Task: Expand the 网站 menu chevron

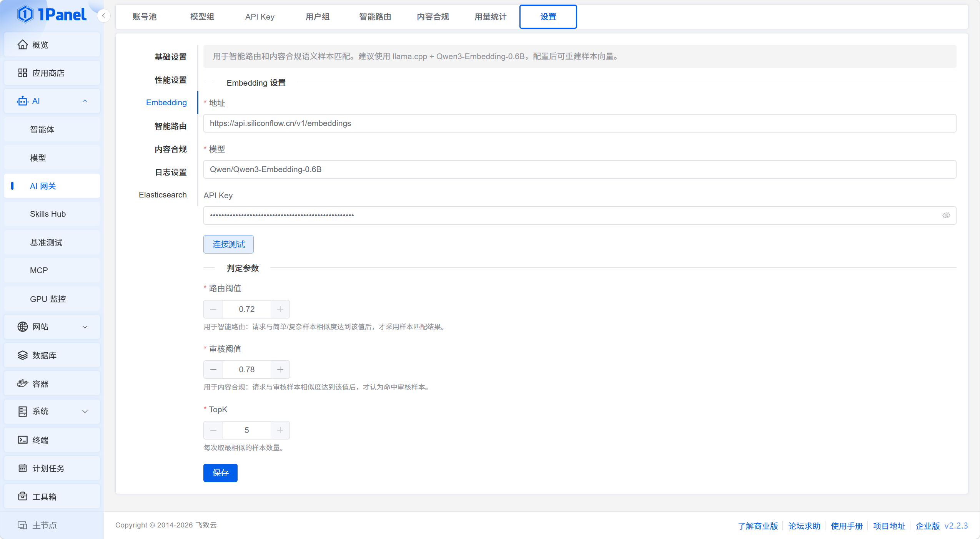Action: (85, 327)
